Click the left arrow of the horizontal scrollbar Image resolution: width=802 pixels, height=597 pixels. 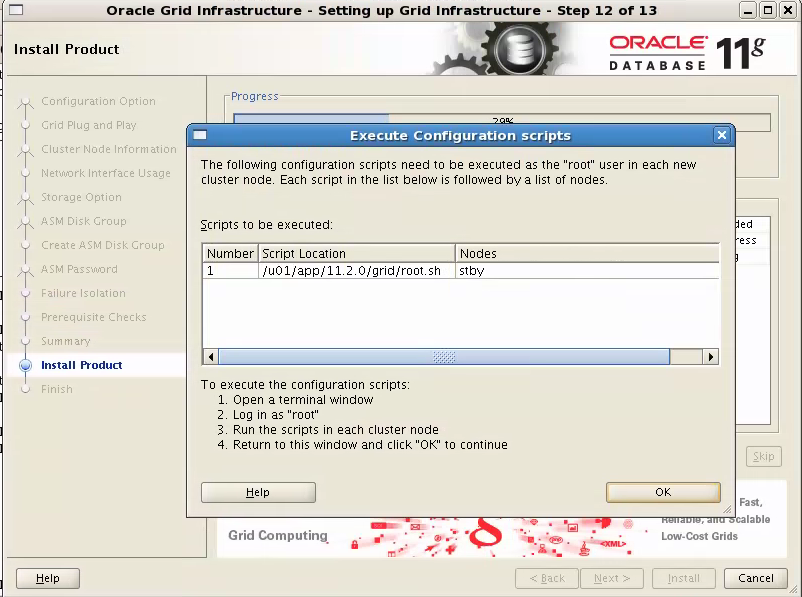point(210,356)
